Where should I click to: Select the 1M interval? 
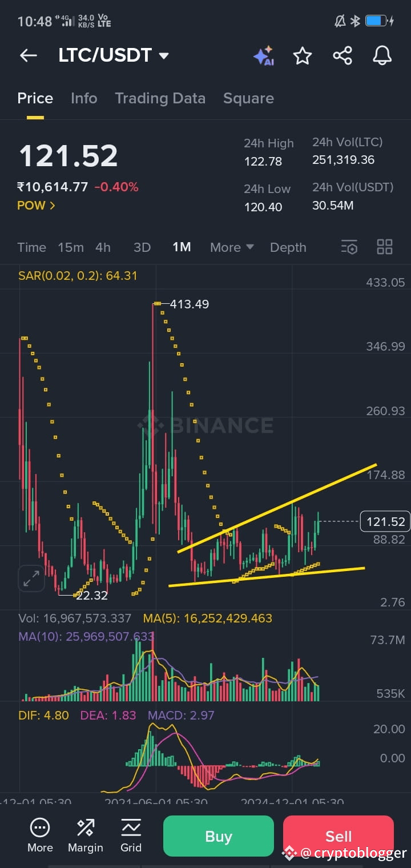tap(182, 247)
